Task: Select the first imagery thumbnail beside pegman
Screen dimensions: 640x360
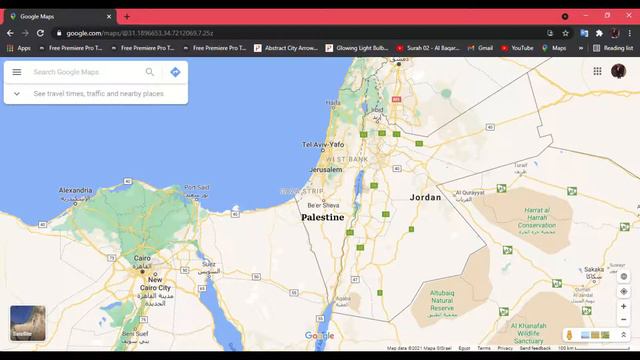Action: [x=584, y=335]
